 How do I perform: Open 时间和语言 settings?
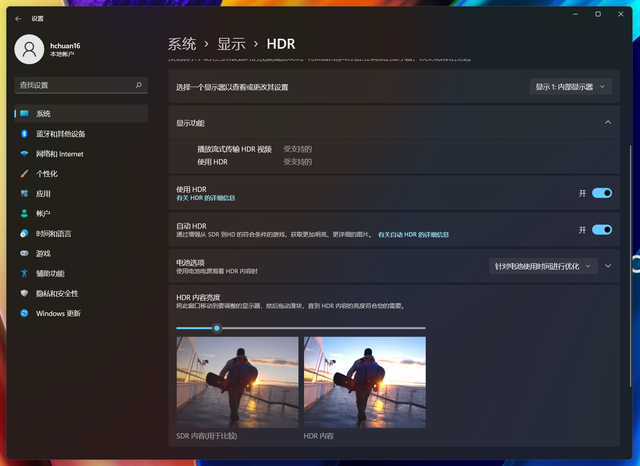(54, 233)
